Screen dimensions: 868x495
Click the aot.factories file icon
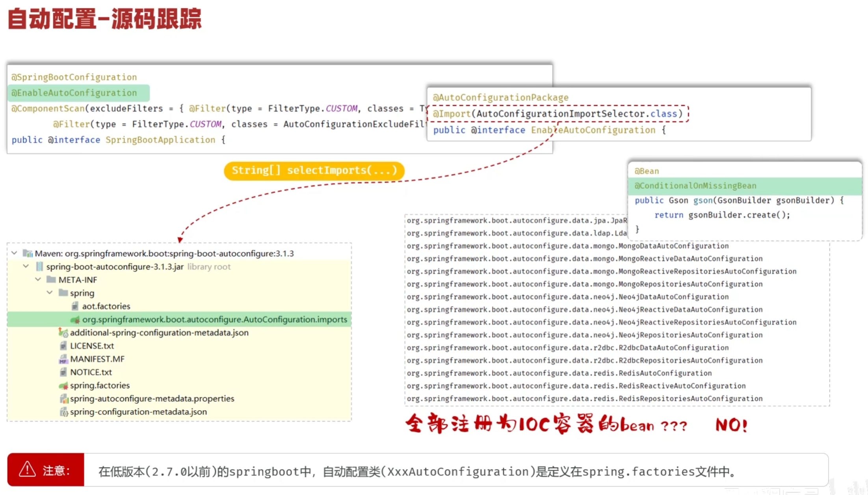pos(75,306)
